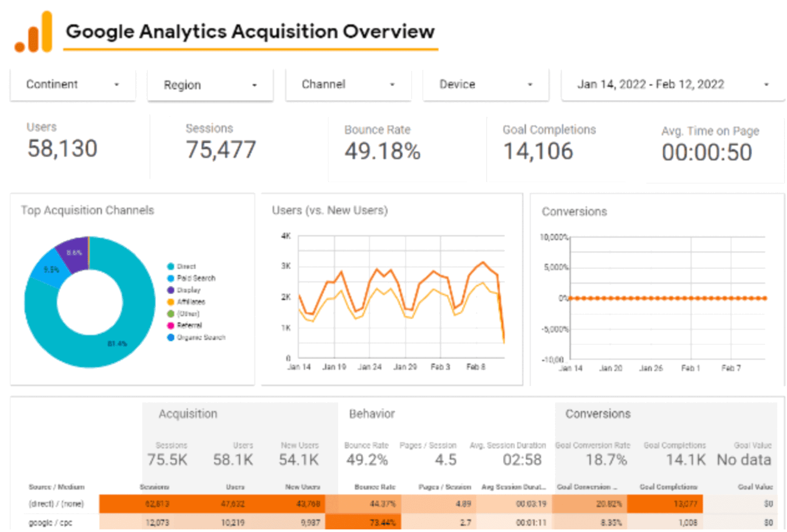Click the Behavior table section header
The width and height of the screenshot is (787, 532).
(372, 414)
